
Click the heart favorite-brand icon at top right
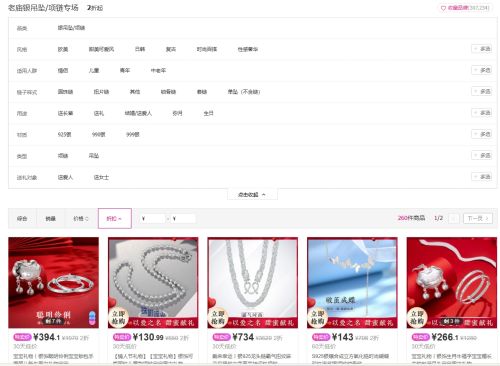(443, 8)
